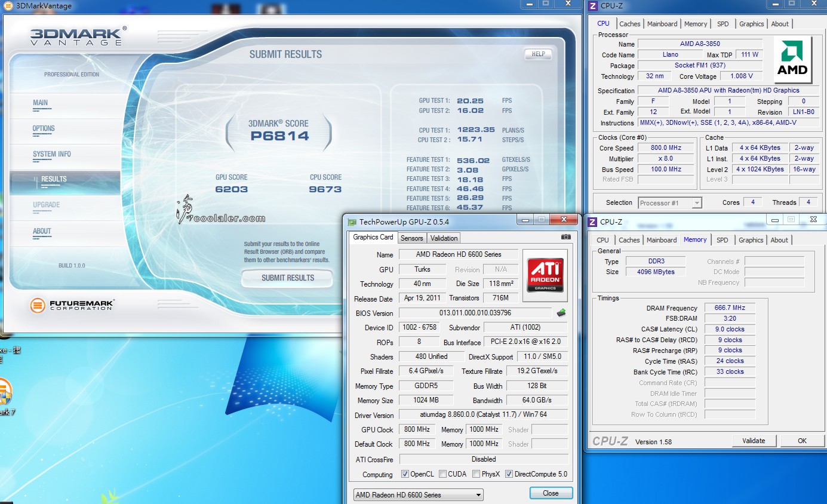
Task: Toggle the DirectCompute 5.0 checkbox
Action: [509, 474]
